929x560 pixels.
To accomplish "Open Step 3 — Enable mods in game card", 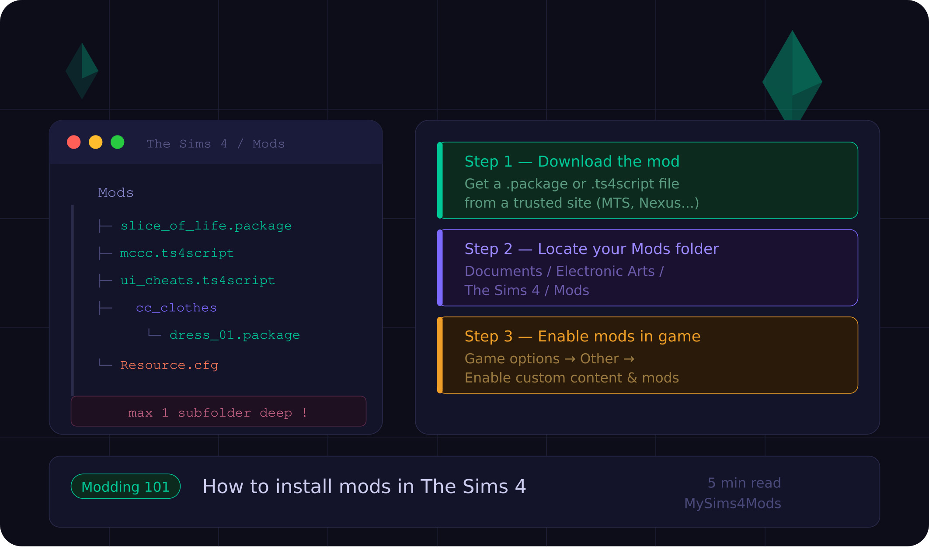I will (647, 355).
